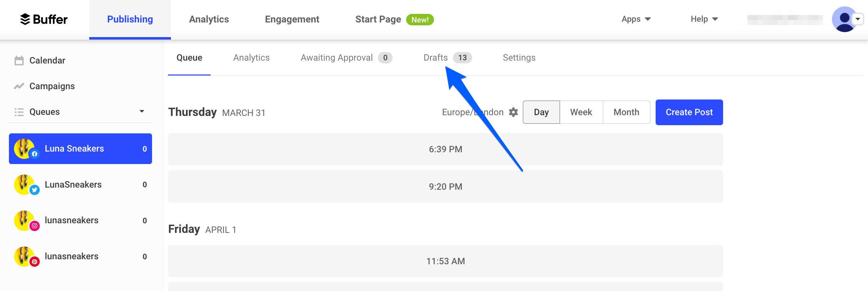Click the green New! badge
The height and width of the screenshot is (291, 868).
pos(420,20)
